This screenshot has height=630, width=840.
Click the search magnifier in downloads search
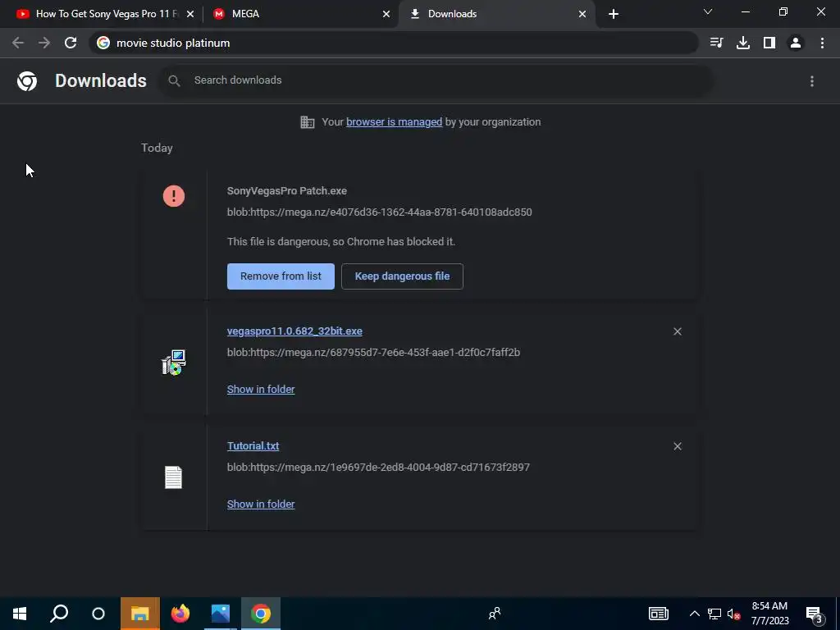coord(174,81)
